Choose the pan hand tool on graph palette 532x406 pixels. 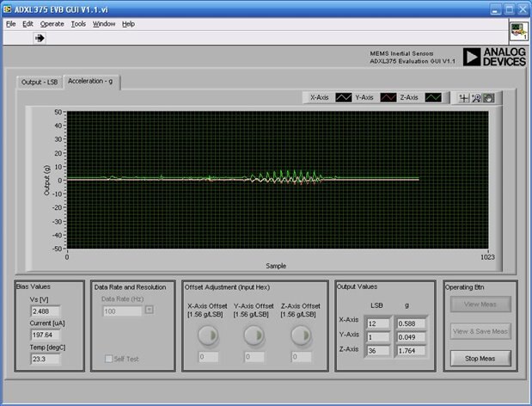tap(488, 98)
